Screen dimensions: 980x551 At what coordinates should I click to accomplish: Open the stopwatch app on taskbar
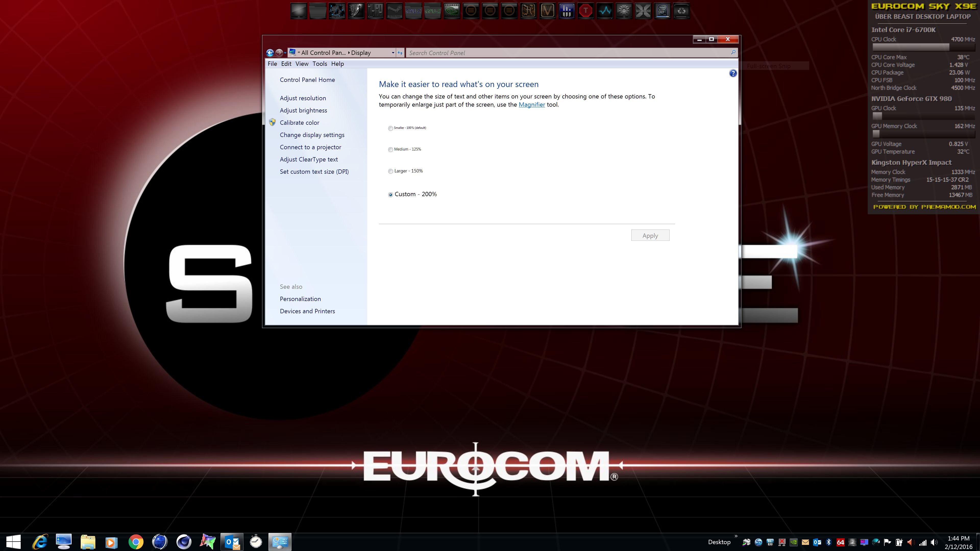(x=256, y=542)
